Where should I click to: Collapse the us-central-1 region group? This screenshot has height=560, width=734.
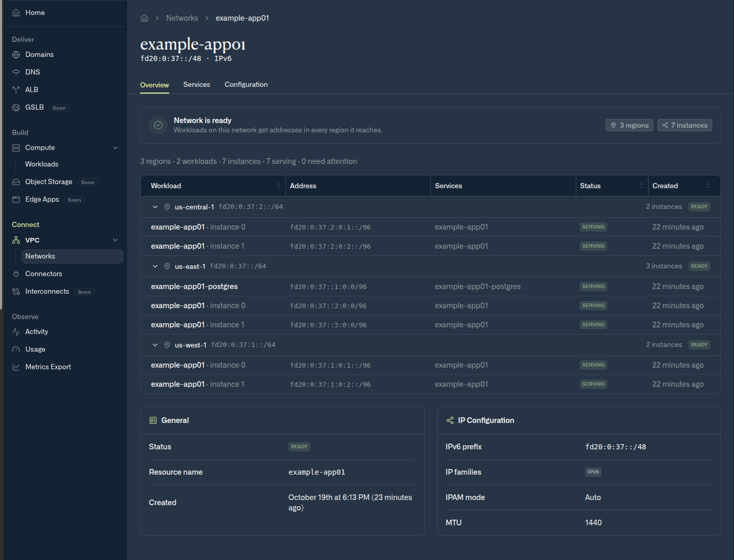coord(155,207)
